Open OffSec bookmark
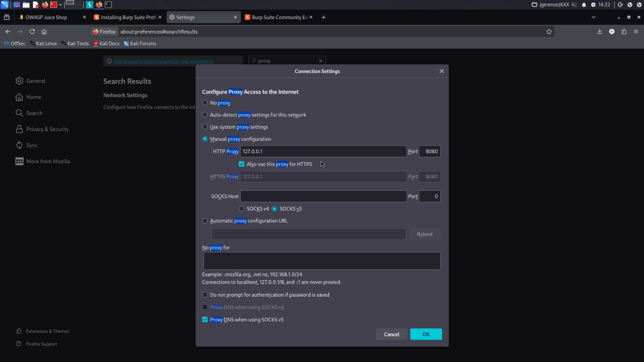644x362 pixels. click(x=15, y=43)
